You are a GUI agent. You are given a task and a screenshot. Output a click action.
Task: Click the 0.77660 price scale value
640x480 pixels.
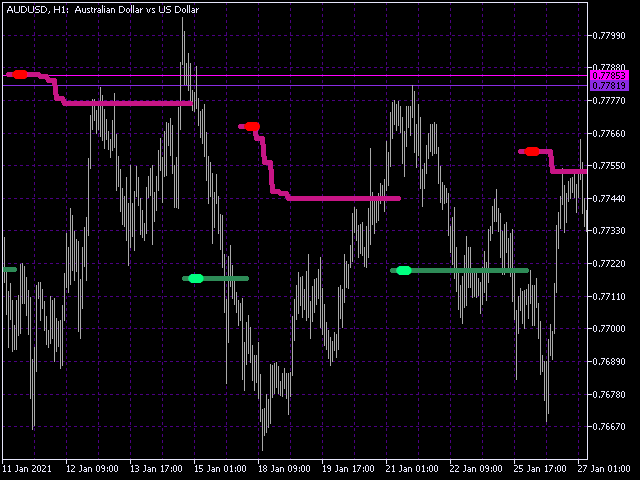tap(609, 133)
